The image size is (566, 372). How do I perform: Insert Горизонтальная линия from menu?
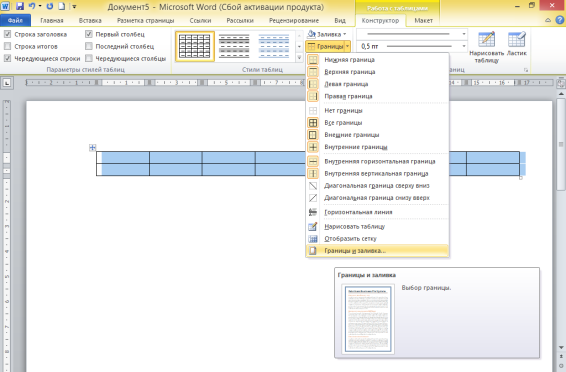377,212
